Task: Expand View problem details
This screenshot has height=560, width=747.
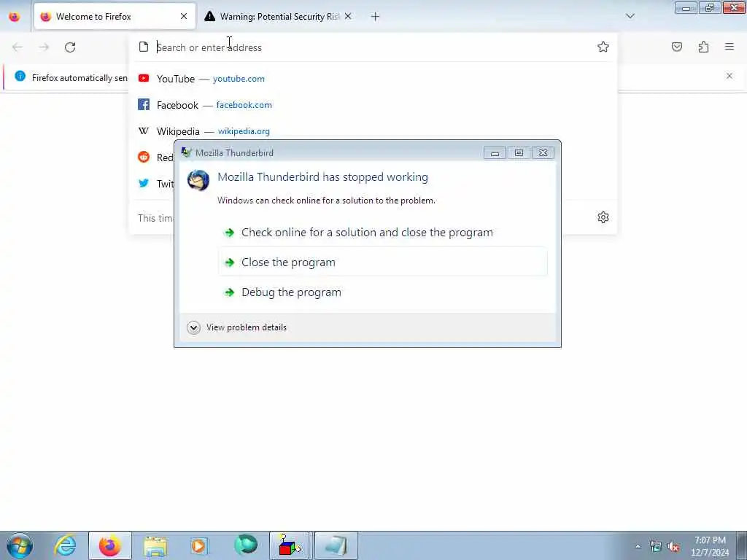Action: tap(237, 327)
